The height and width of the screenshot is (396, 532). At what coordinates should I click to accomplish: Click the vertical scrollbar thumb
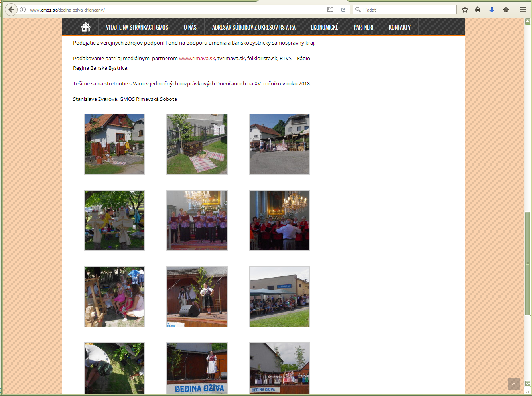[528, 263]
